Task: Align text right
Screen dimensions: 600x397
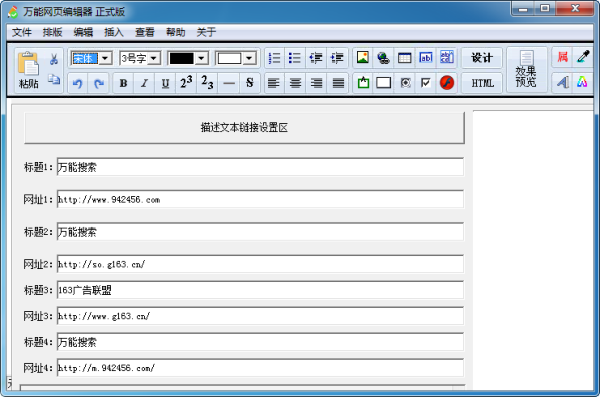Action: tap(316, 83)
